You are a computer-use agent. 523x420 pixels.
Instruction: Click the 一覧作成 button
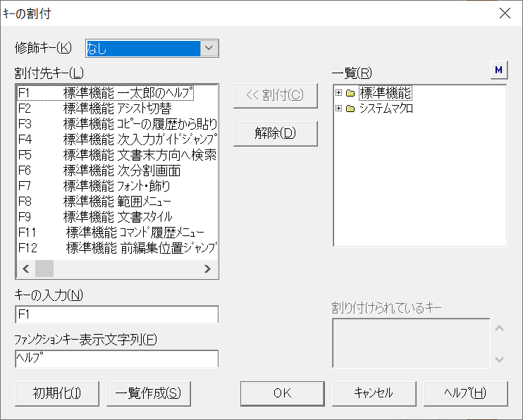click(x=149, y=393)
